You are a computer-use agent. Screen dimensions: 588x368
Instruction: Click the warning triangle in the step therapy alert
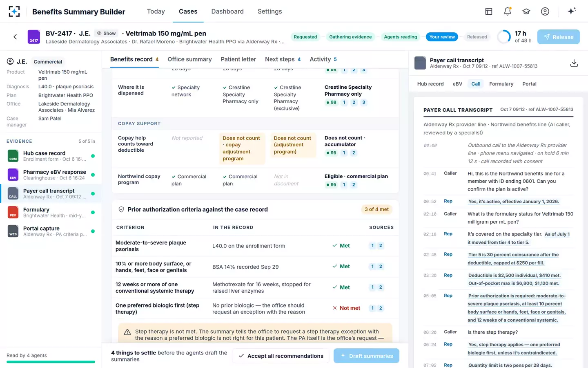127,332
